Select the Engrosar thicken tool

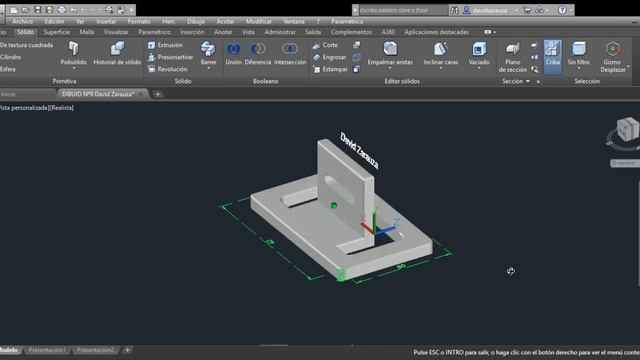tap(329, 57)
